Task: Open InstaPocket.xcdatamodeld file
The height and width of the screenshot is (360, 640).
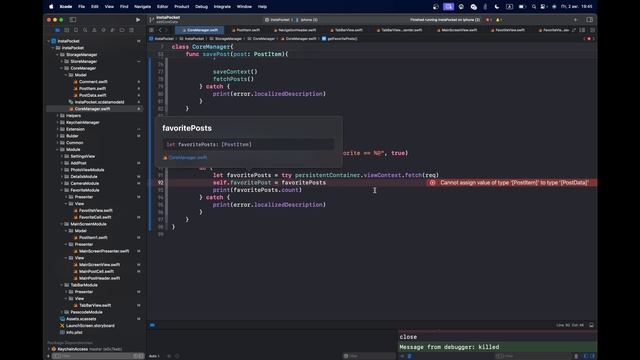Action: click(x=99, y=102)
